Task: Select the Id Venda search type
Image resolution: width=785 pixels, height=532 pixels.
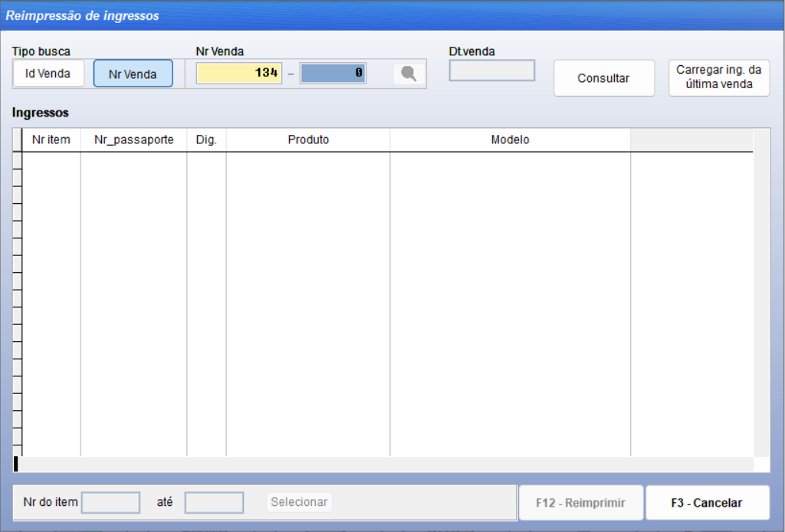Action: [48, 73]
